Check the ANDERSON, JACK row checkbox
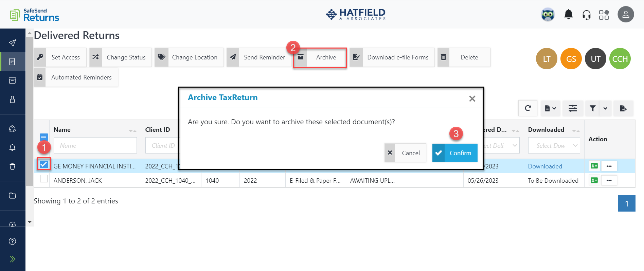This screenshot has width=644, height=271. (44, 179)
